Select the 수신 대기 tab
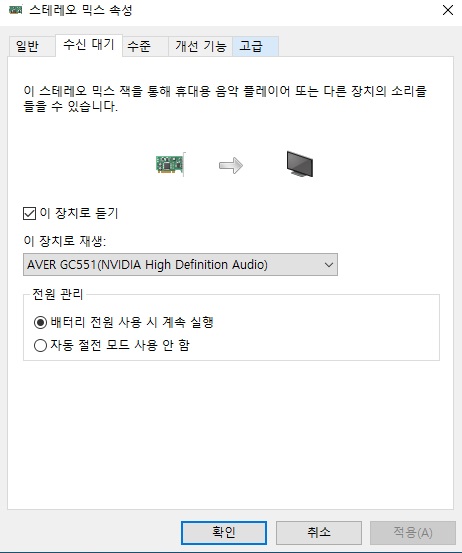 [x=89, y=45]
